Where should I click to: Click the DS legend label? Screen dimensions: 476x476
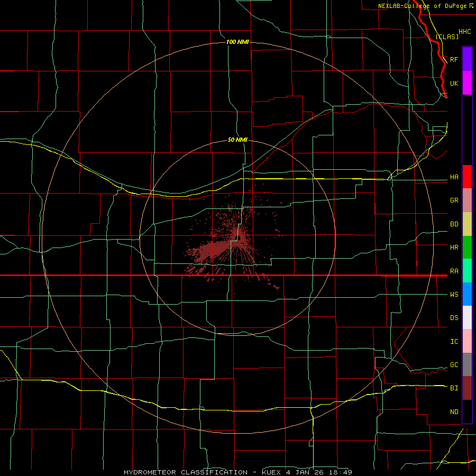pos(454,318)
